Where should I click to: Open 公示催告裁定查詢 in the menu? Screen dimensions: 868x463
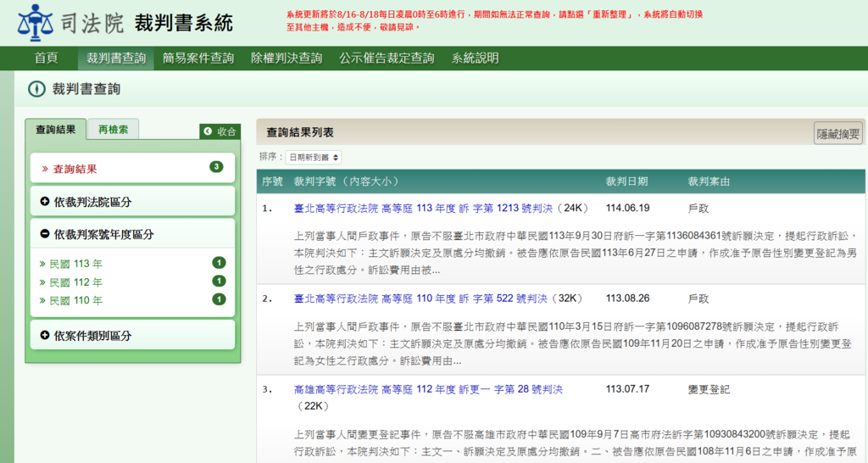tap(387, 59)
